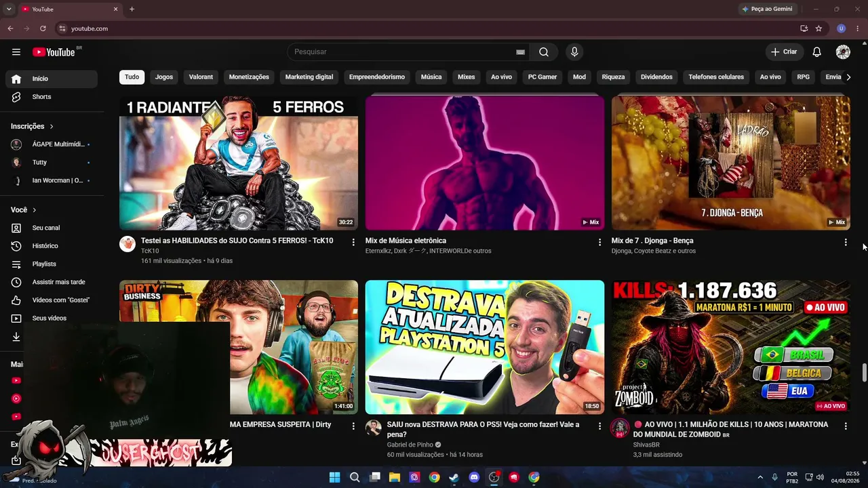
Task: Filter by Música chip
Action: [431, 77]
